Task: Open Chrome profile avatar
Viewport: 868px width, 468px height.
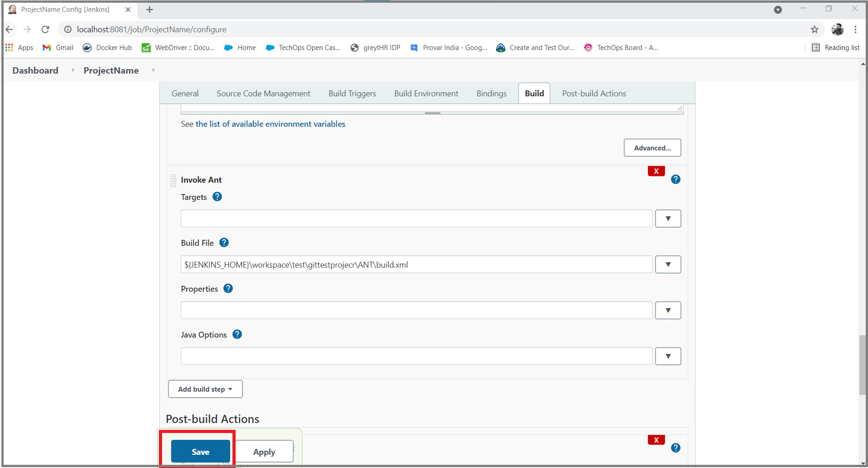Action: click(x=838, y=30)
